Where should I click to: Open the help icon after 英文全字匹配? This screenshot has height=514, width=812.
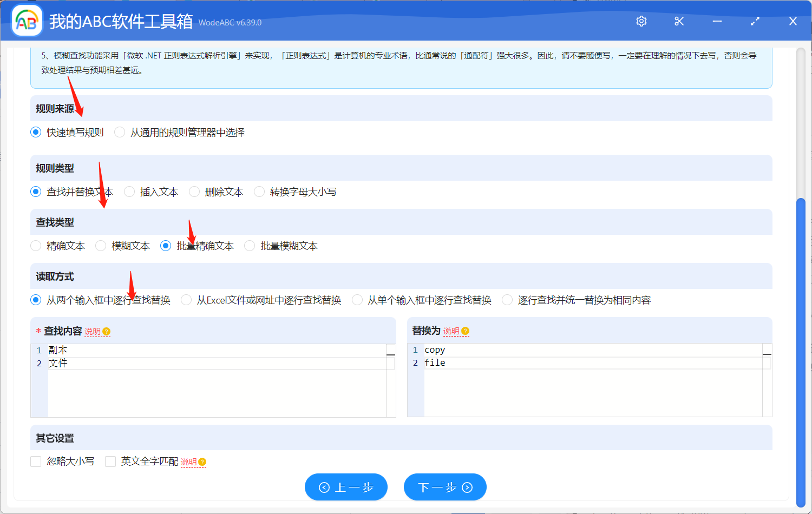tap(201, 462)
